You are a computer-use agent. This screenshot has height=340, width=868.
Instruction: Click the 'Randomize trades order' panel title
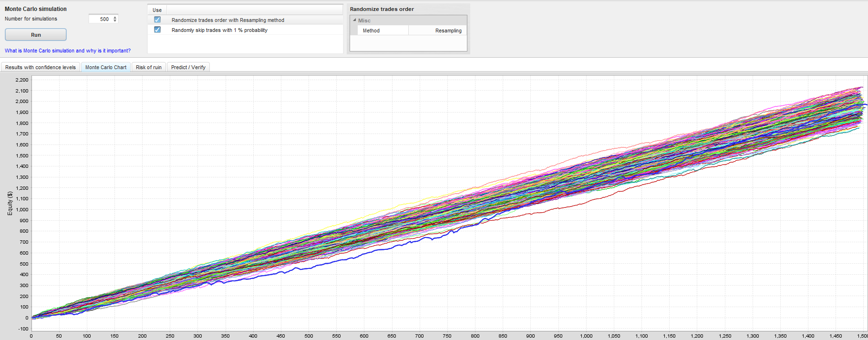point(382,9)
